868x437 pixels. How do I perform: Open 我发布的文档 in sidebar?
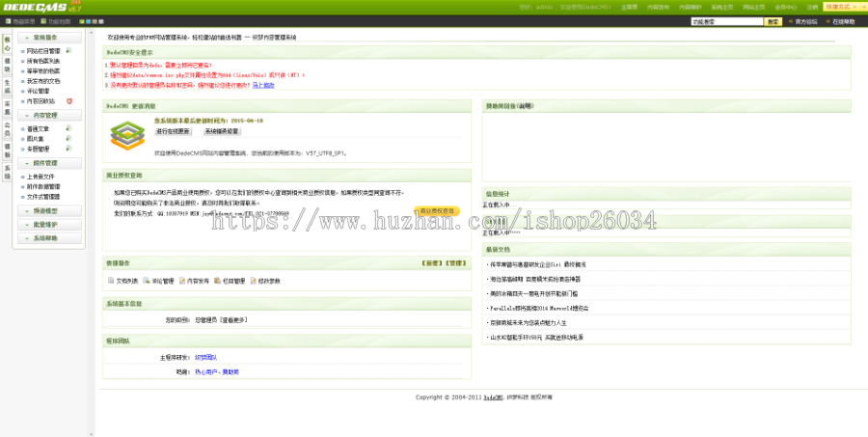pyautogui.click(x=43, y=81)
